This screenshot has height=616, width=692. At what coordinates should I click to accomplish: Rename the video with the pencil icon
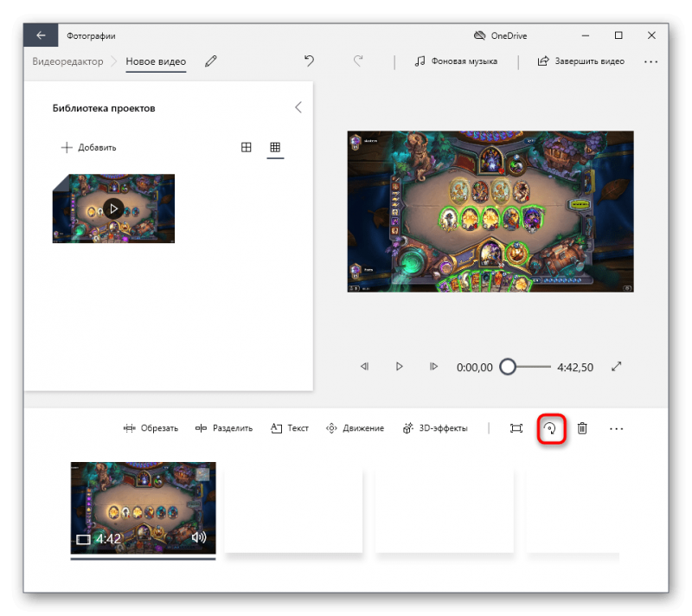211,61
